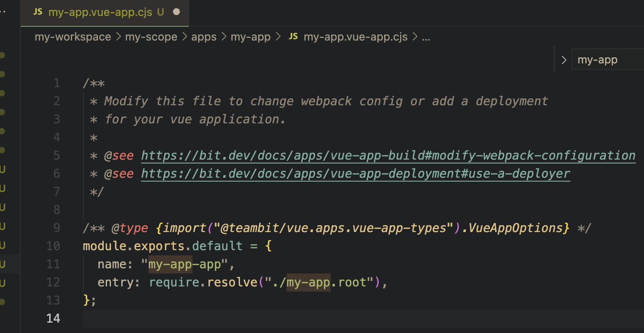The image size is (644, 333).
Task: Click line number 1 in the gutter
Action: 57,83
